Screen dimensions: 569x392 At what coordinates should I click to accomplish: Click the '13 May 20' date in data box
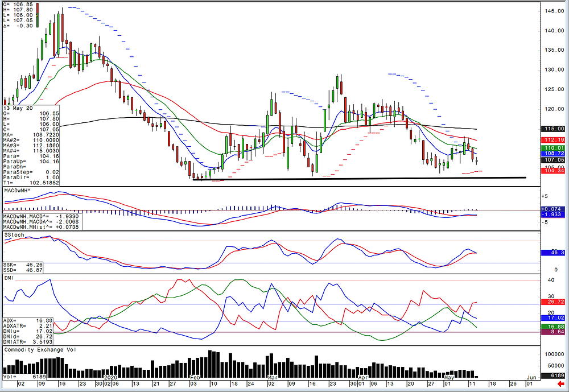click(x=18, y=108)
